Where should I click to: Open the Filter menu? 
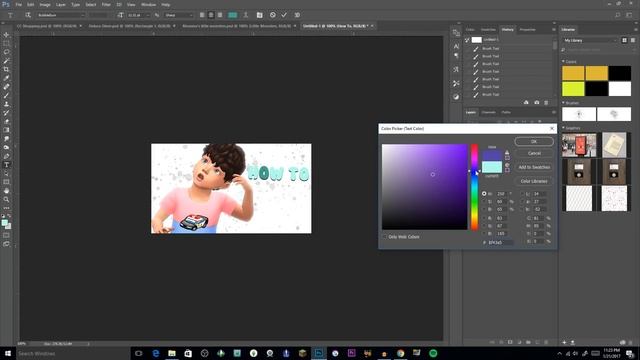(x=106, y=4)
